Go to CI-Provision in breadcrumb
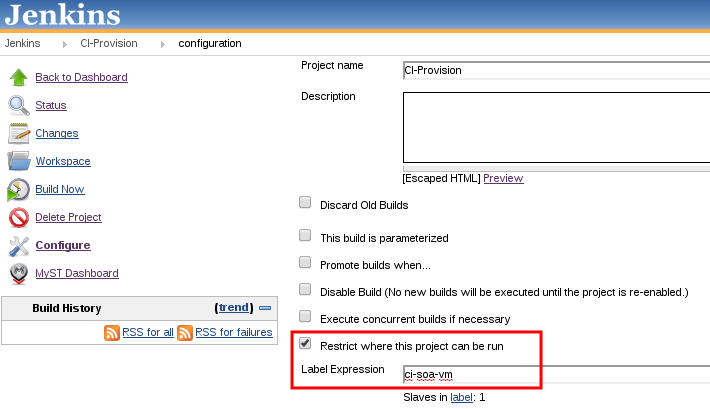710x409 pixels. pyautogui.click(x=109, y=43)
